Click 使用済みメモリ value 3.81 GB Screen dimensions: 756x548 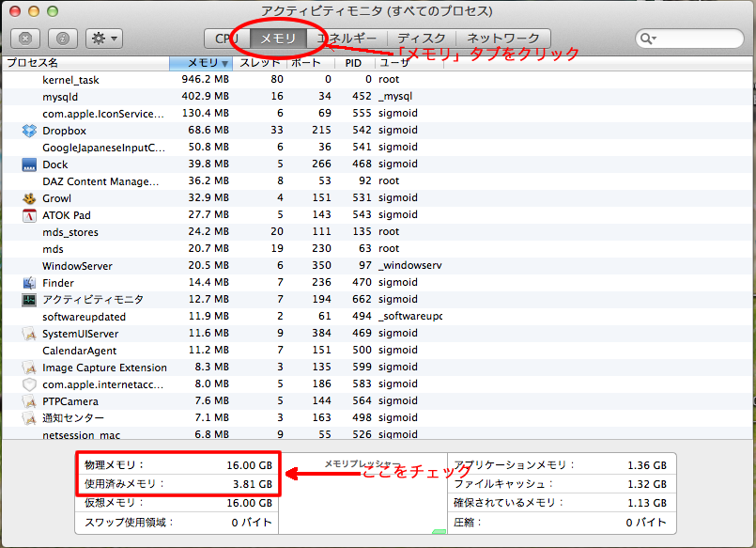tap(253, 484)
